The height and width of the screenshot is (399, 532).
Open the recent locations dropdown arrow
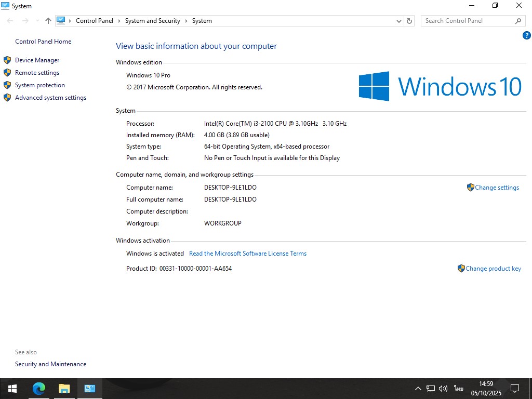pos(37,21)
